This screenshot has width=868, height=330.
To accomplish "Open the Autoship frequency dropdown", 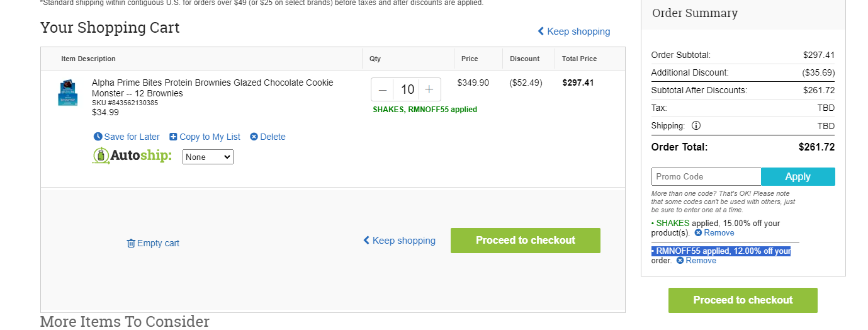I will click(208, 157).
